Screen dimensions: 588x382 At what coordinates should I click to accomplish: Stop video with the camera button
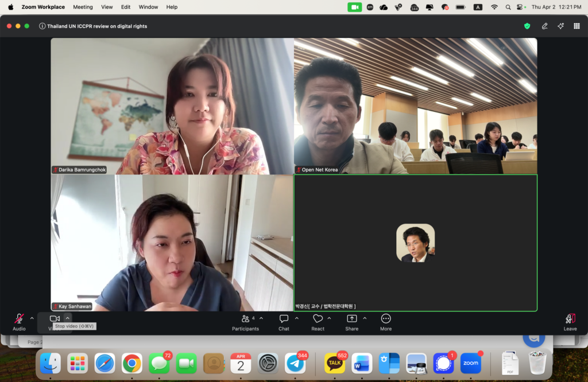(x=55, y=318)
